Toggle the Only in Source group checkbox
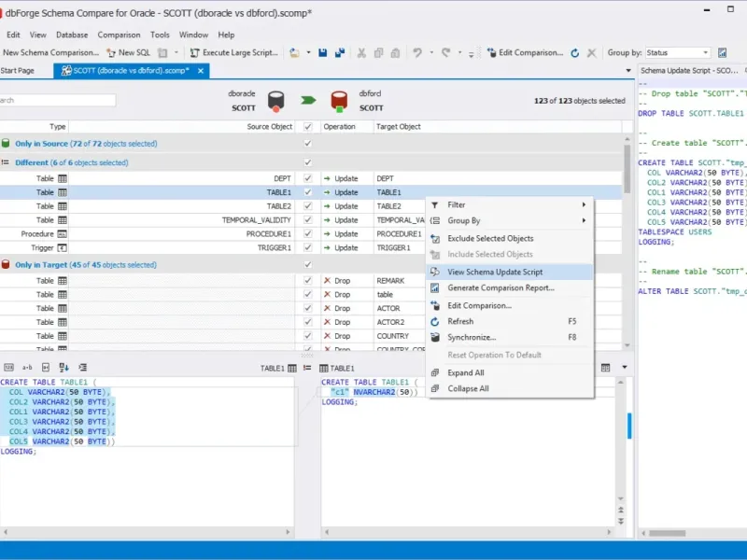 [308, 144]
